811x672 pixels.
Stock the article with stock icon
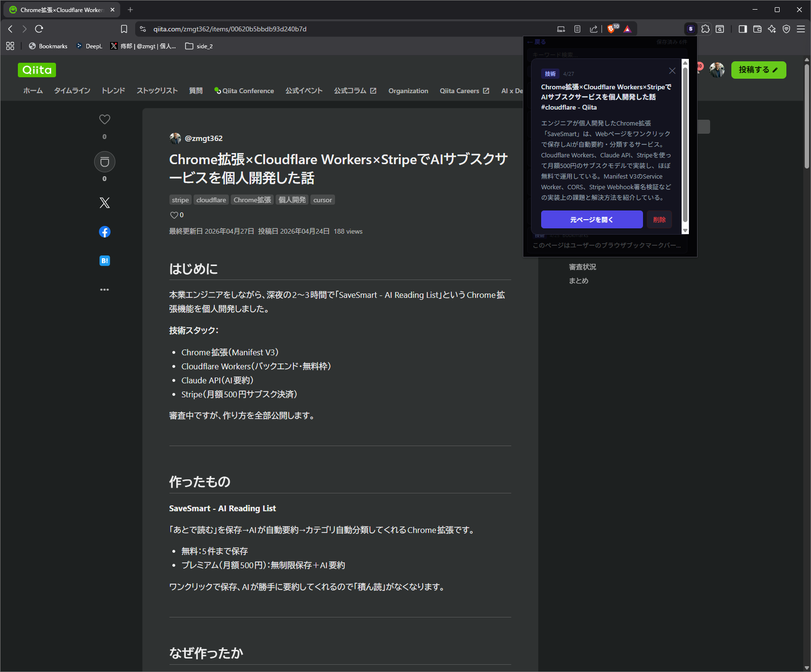[105, 162]
